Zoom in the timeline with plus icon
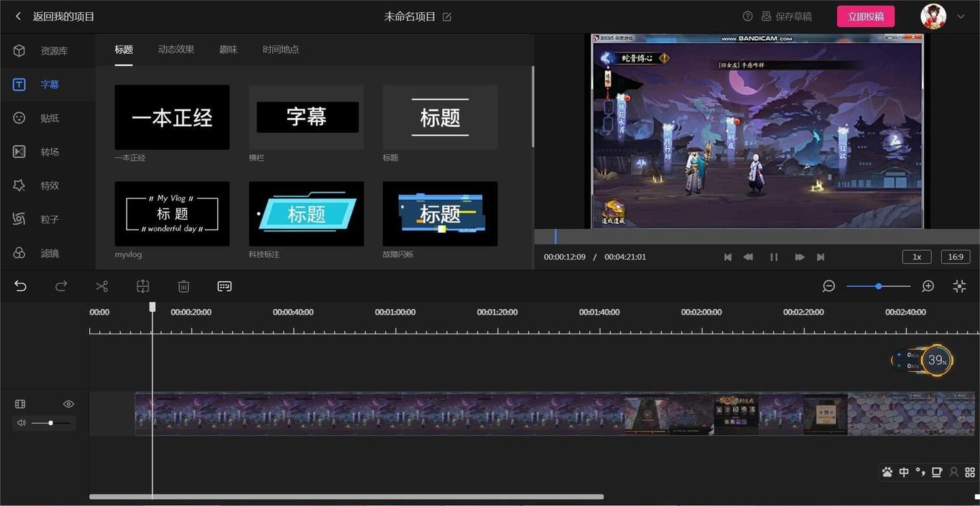This screenshot has width=980, height=506. 928,286
